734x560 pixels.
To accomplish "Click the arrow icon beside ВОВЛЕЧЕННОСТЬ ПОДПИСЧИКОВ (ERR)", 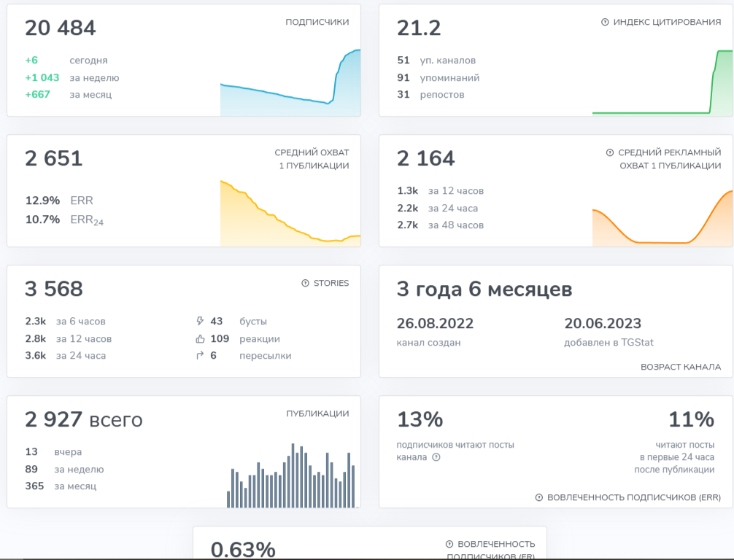I will 539,498.
